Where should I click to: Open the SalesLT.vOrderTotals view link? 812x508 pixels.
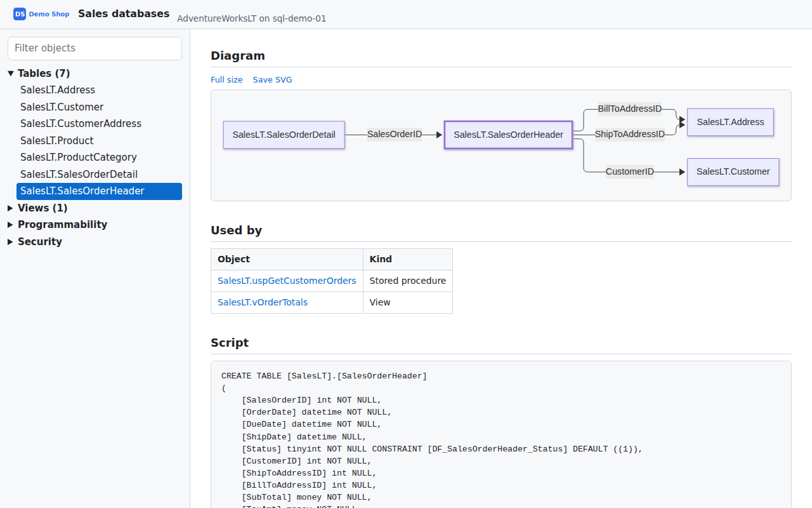click(263, 302)
